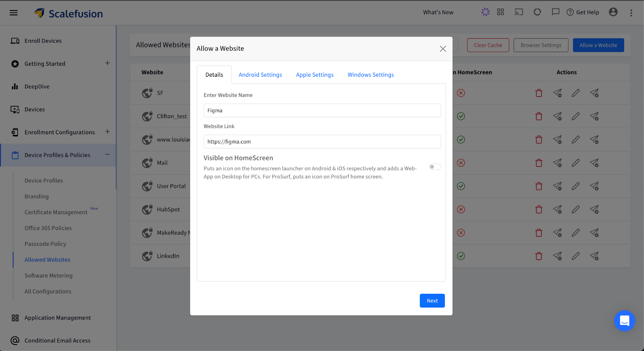
Task: Click the User Portal website name
Action: coord(171,186)
